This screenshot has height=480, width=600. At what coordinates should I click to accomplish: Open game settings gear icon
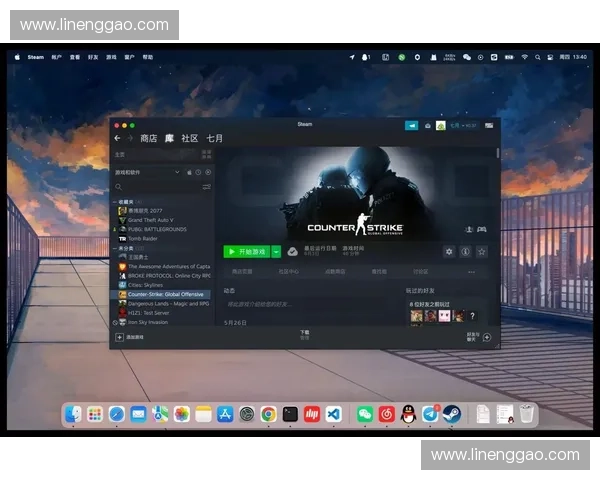click(x=449, y=252)
